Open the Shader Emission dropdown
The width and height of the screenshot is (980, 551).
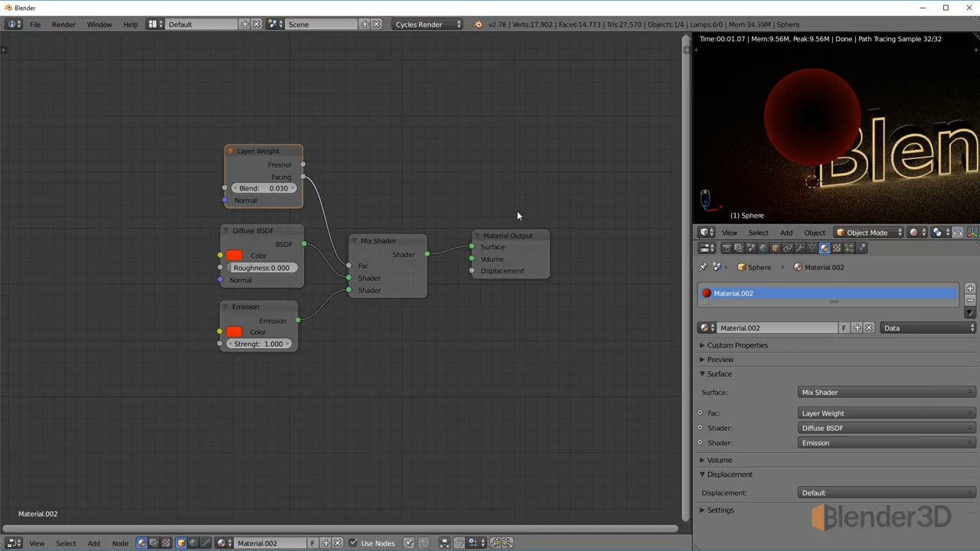(886, 443)
